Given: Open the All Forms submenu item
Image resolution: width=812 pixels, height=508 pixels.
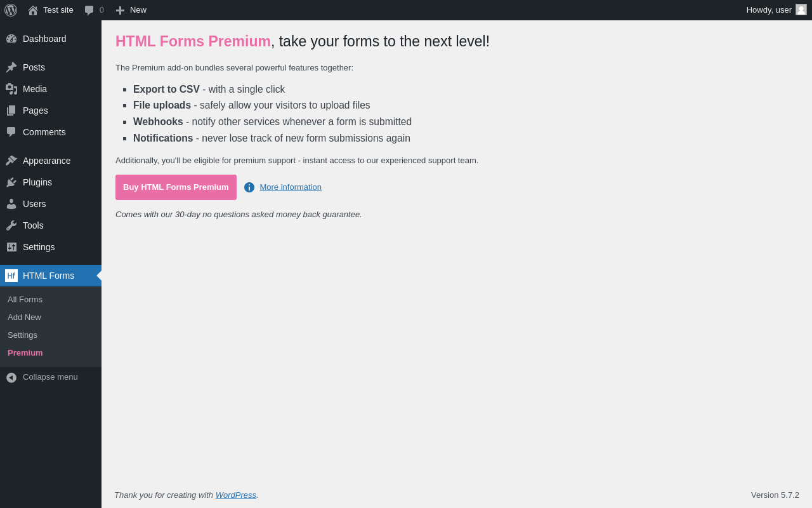Looking at the screenshot, I should tap(25, 300).
